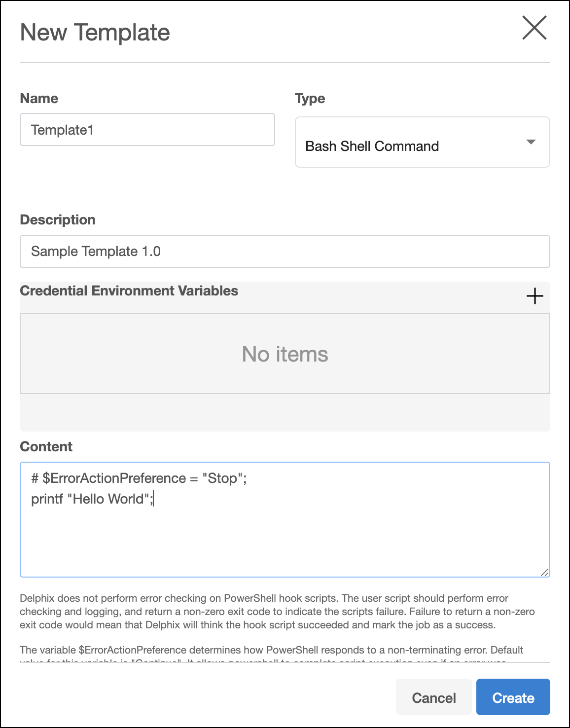This screenshot has height=728, width=570.
Task: Click the Content section label
Action: click(46, 447)
